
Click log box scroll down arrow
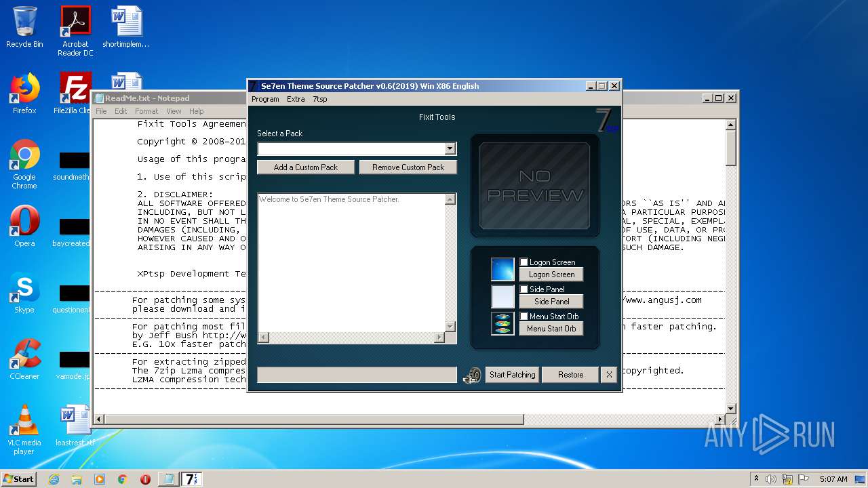(x=450, y=327)
